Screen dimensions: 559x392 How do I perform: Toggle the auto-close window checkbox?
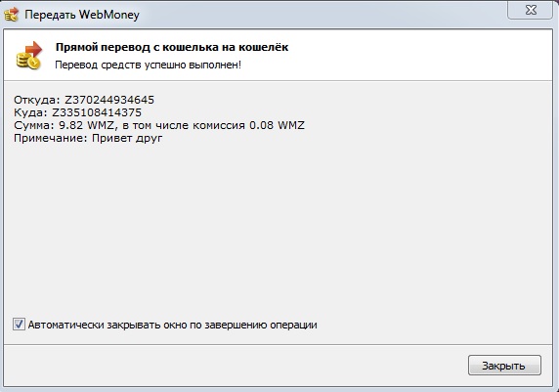(x=19, y=325)
